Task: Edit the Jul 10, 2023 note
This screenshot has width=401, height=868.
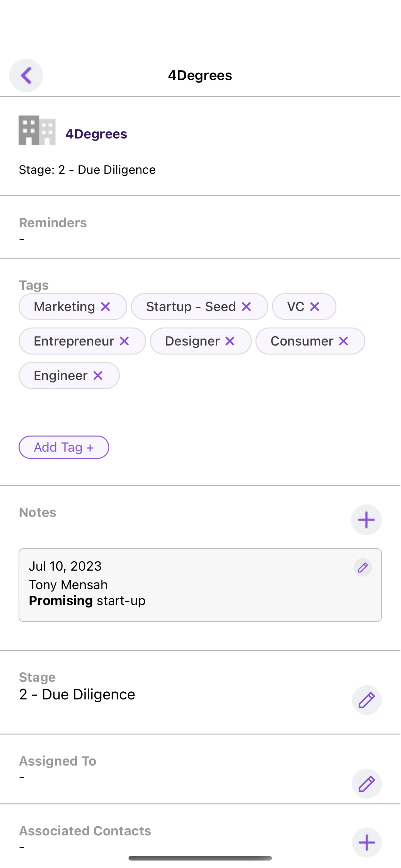Action: [363, 568]
